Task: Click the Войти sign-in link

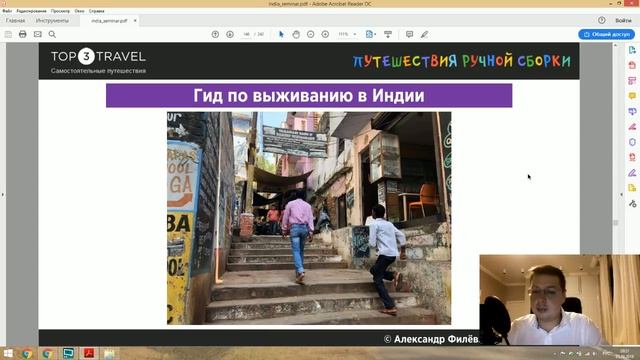Action: click(623, 20)
